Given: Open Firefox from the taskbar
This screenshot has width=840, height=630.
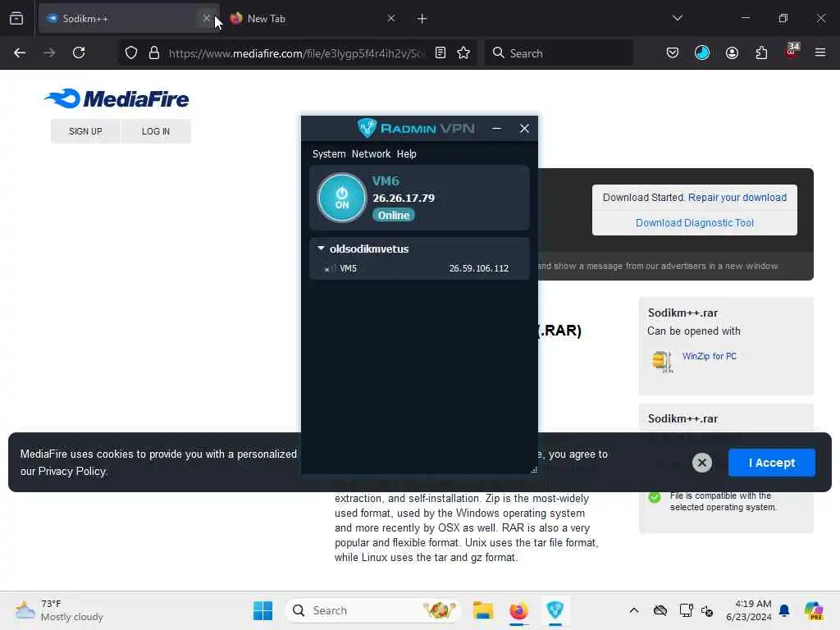Looking at the screenshot, I should (518, 610).
